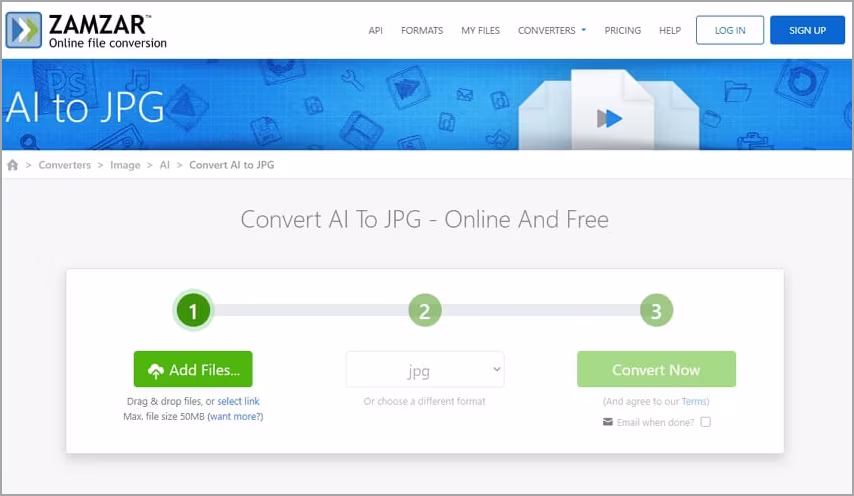Screen dimensions: 854x496
Task: Open the Pricing page
Action: point(623,30)
